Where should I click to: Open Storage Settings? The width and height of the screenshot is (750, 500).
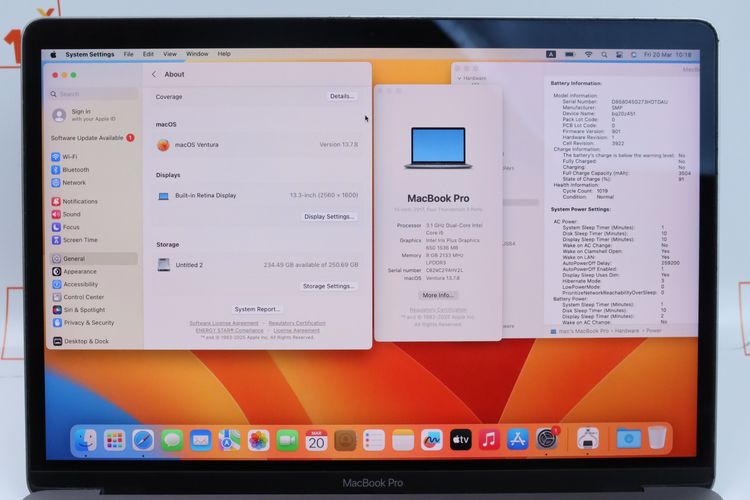coord(328,286)
